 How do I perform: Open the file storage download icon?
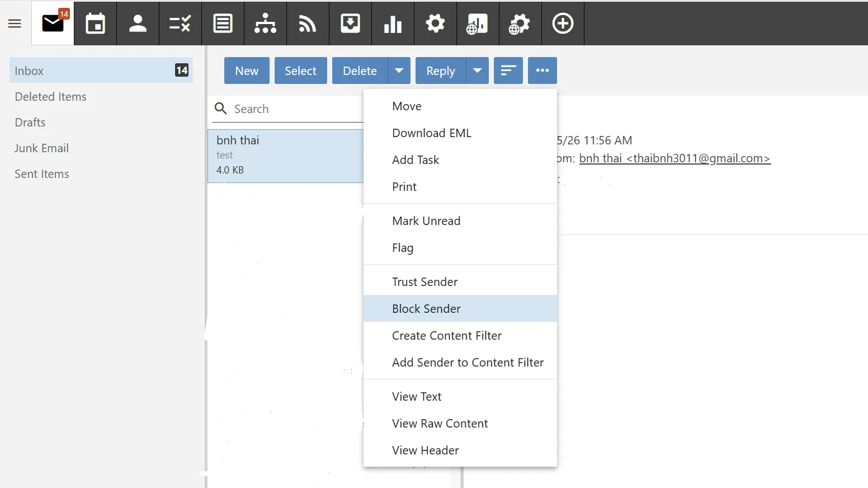point(351,24)
